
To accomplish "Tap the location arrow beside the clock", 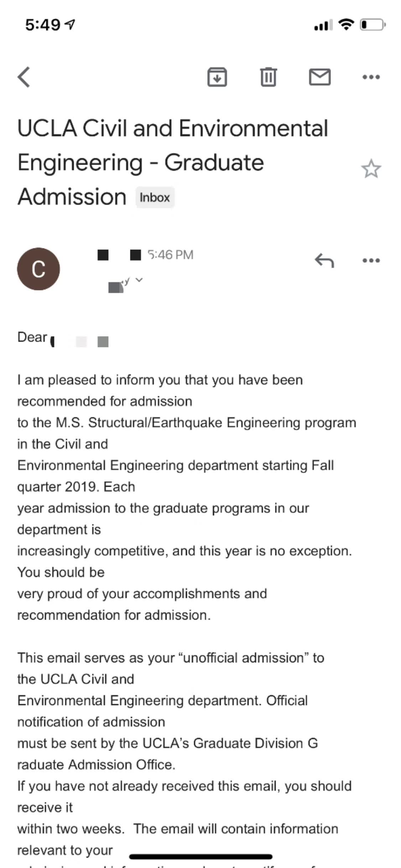I will (x=71, y=24).
